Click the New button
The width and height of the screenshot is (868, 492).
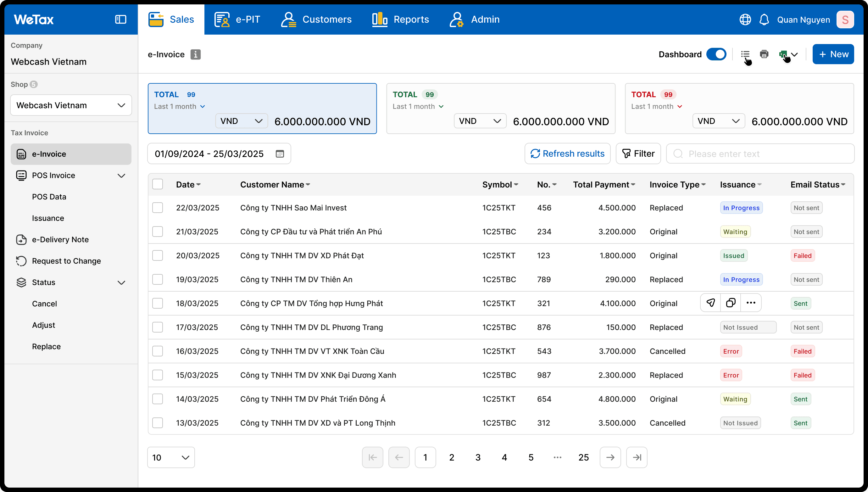pyautogui.click(x=833, y=54)
